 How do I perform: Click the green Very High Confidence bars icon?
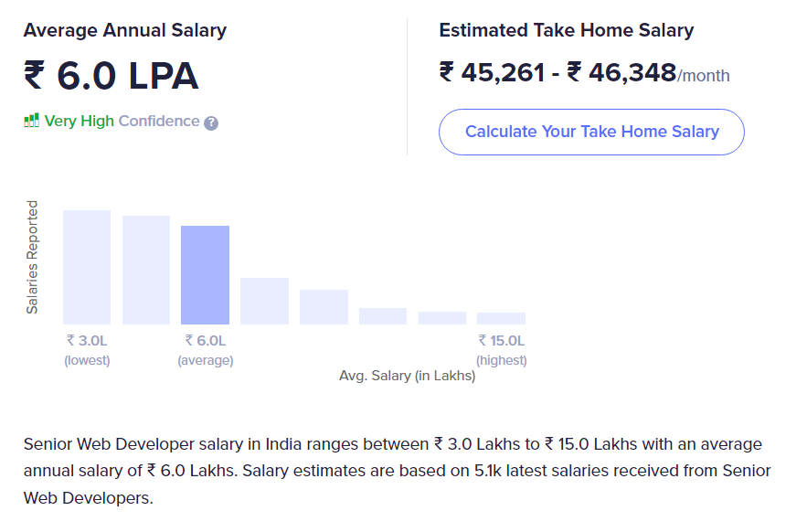[x=30, y=120]
